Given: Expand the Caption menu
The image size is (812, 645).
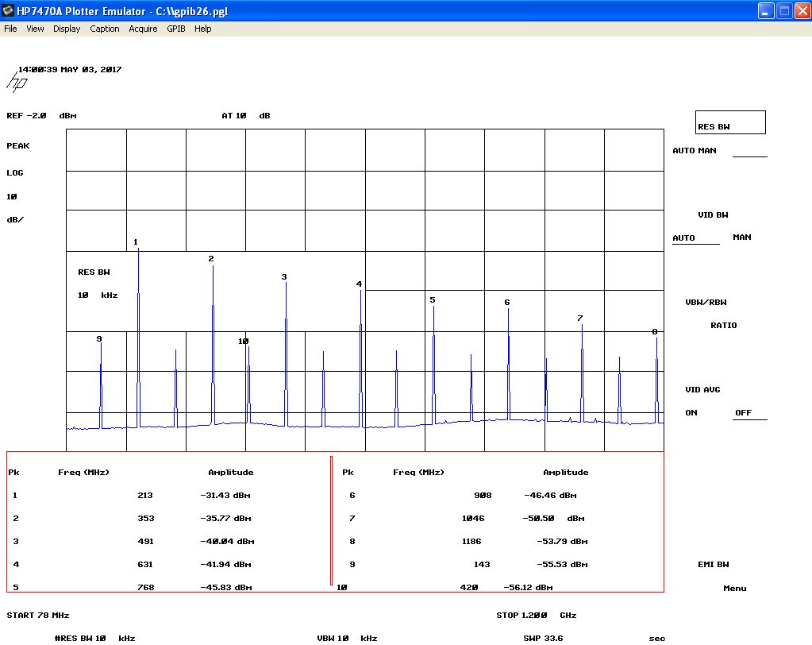Looking at the screenshot, I should pyautogui.click(x=105, y=29).
